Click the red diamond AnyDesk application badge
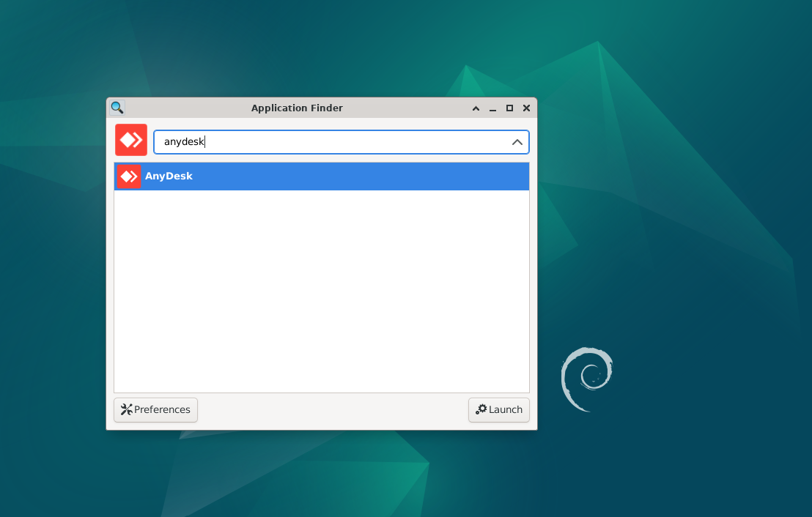812x517 pixels. click(x=130, y=139)
